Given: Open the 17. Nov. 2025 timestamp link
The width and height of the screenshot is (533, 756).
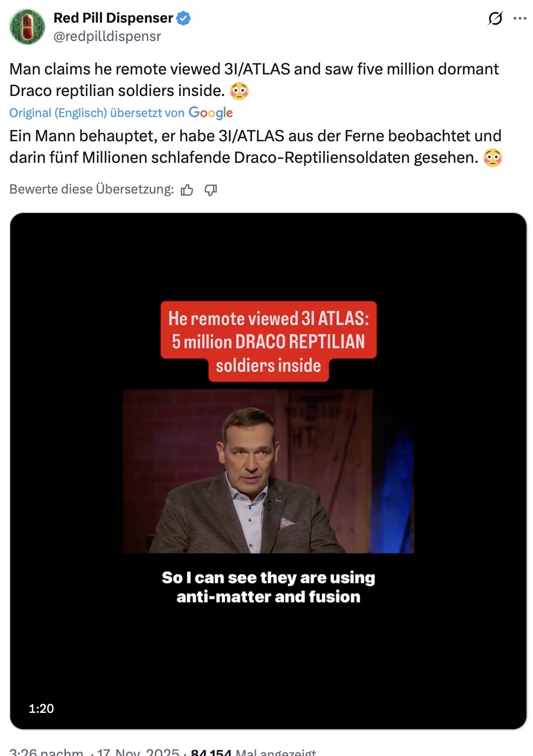Looking at the screenshot, I should pyautogui.click(x=138, y=752).
